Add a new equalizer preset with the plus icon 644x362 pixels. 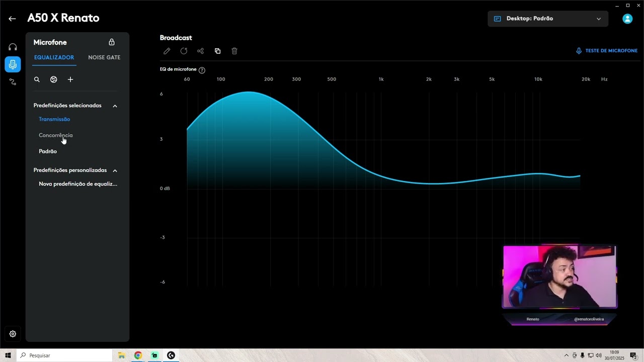(70, 79)
